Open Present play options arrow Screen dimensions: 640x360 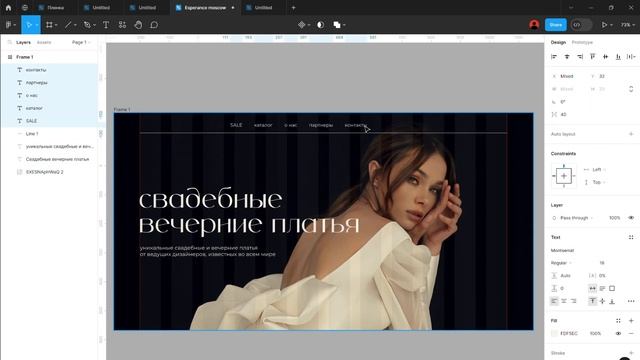point(611,25)
